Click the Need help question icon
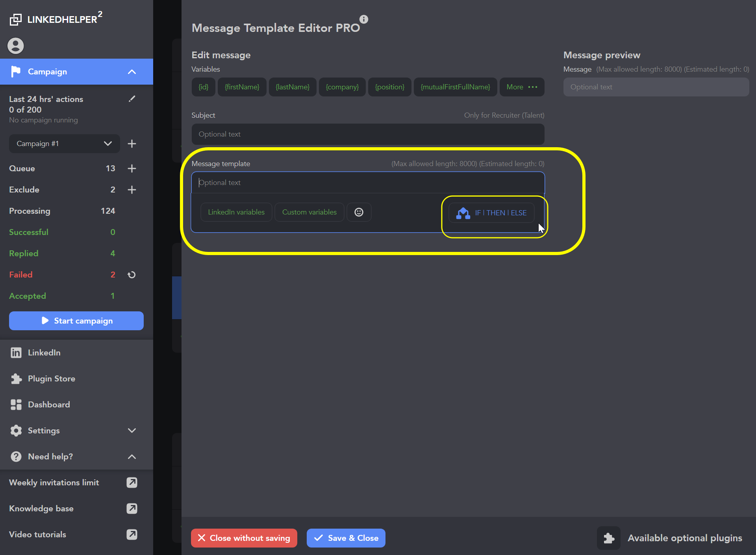756x555 pixels. pyautogui.click(x=16, y=457)
